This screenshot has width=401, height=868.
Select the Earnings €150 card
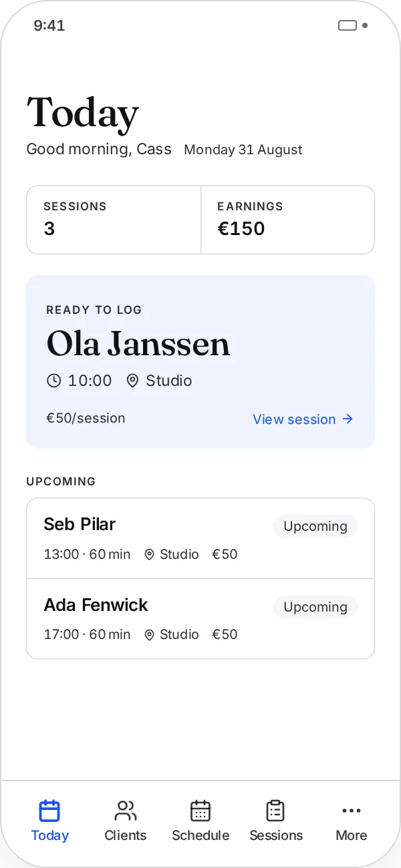(x=287, y=220)
